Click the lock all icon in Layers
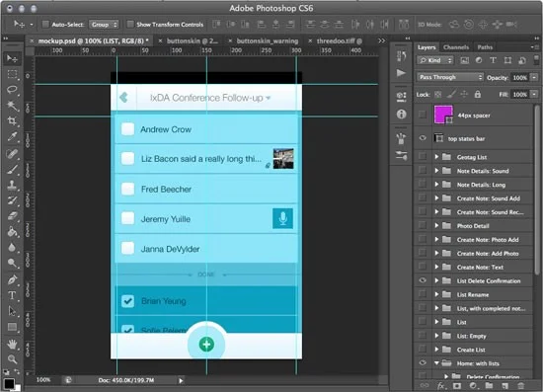 coord(478,94)
